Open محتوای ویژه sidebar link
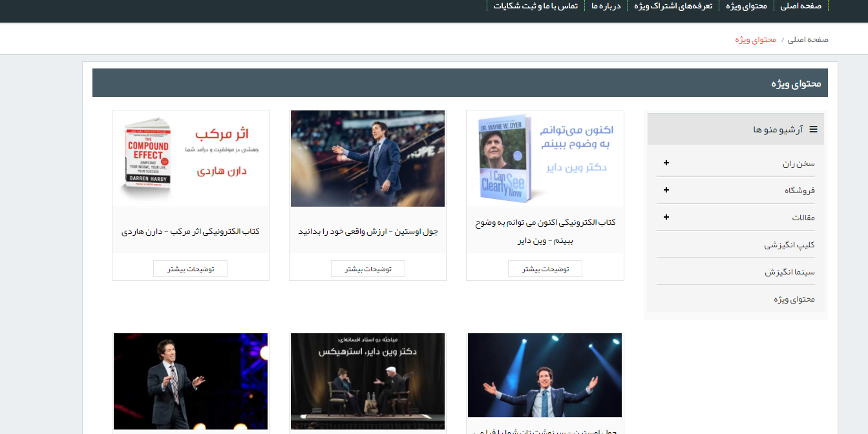 pos(794,299)
